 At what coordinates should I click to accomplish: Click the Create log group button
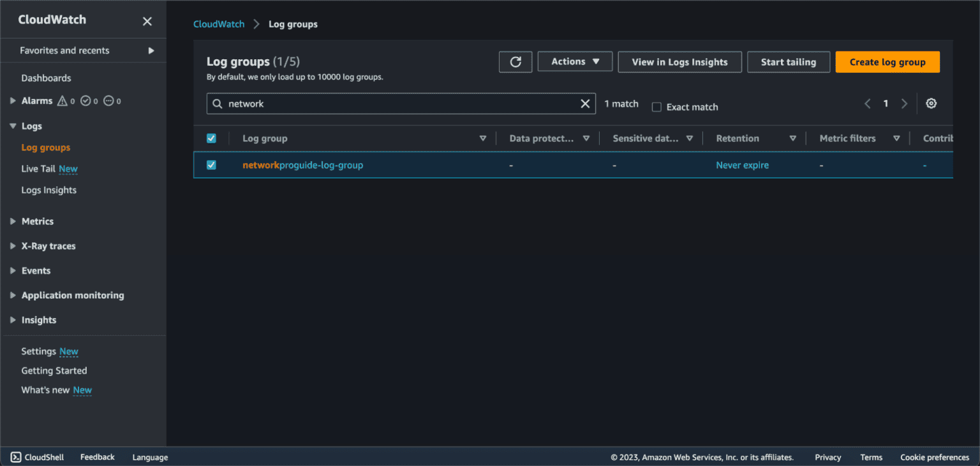click(887, 62)
